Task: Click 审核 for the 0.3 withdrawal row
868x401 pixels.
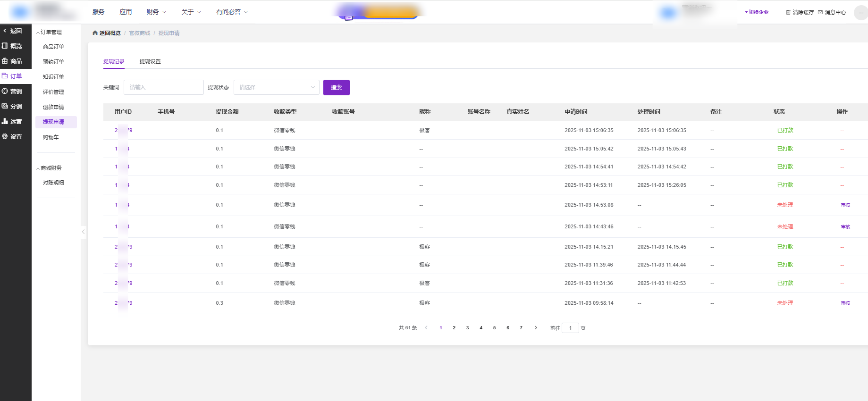Action: tap(845, 303)
